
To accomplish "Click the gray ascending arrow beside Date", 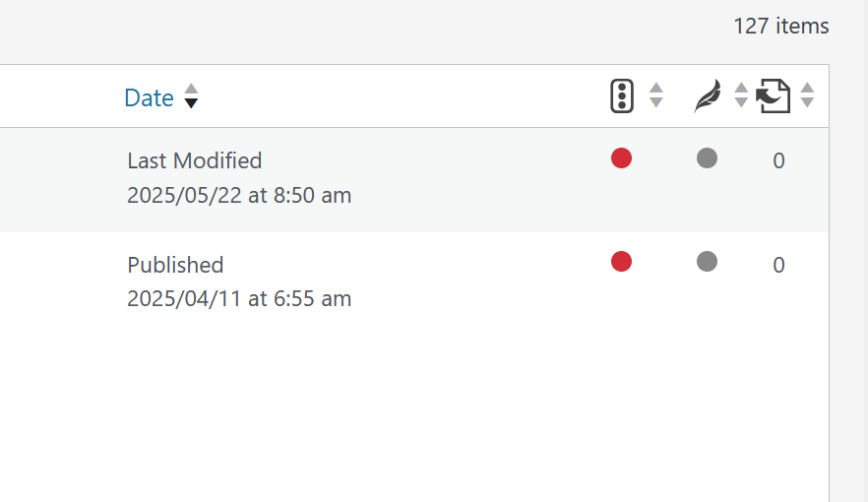I will pyautogui.click(x=191, y=89).
